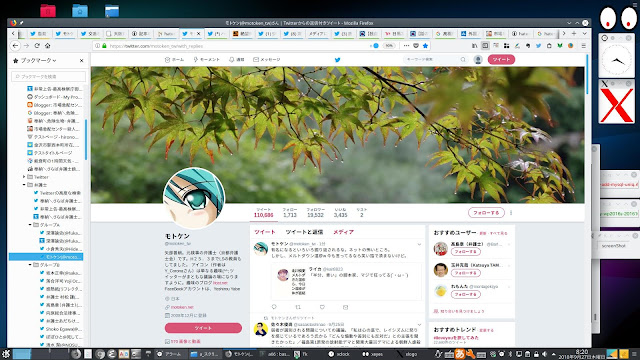Click the Twitter bird logo in nav bar
Image resolution: width=640 pixels, height=360 pixels.
coord(338,60)
